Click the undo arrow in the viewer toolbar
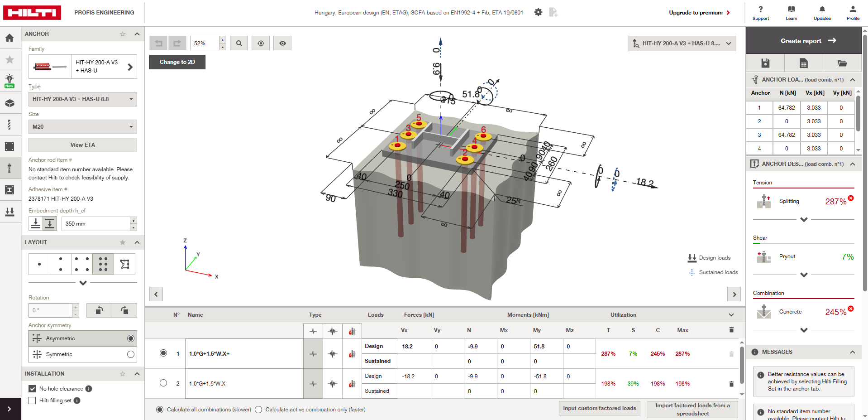This screenshot has height=420, width=868. [158, 43]
